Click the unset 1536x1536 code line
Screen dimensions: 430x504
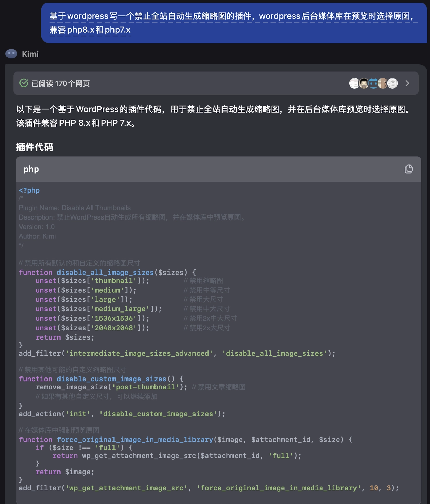92,318
